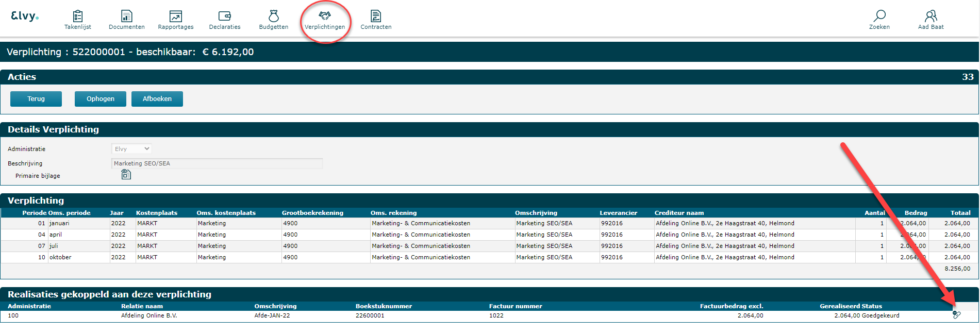The width and height of the screenshot is (980, 334).
Task: Click the Elvy logo
Action: [x=24, y=16]
